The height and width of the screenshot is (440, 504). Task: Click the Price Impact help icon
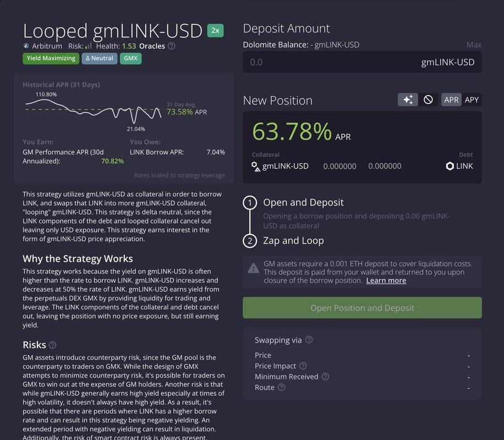[x=303, y=366]
